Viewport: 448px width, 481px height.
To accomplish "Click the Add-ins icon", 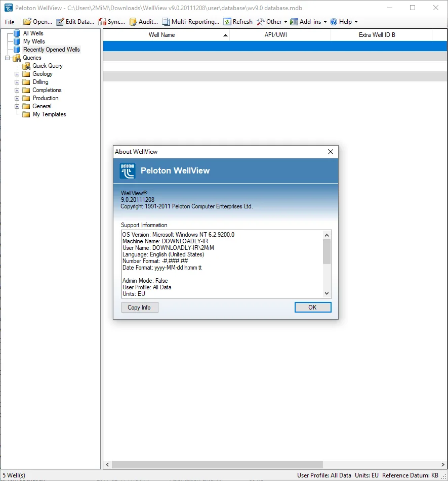I will (294, 21).
